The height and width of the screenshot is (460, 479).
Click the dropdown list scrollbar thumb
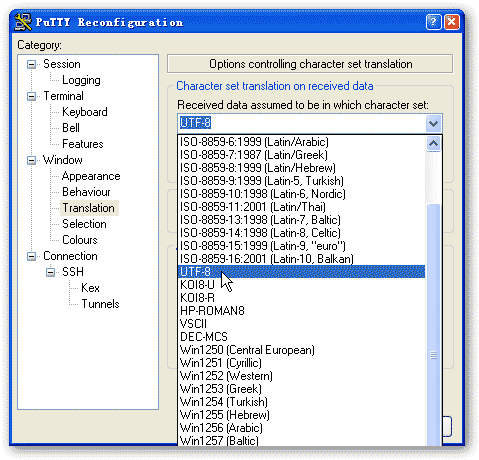point(433,325)
